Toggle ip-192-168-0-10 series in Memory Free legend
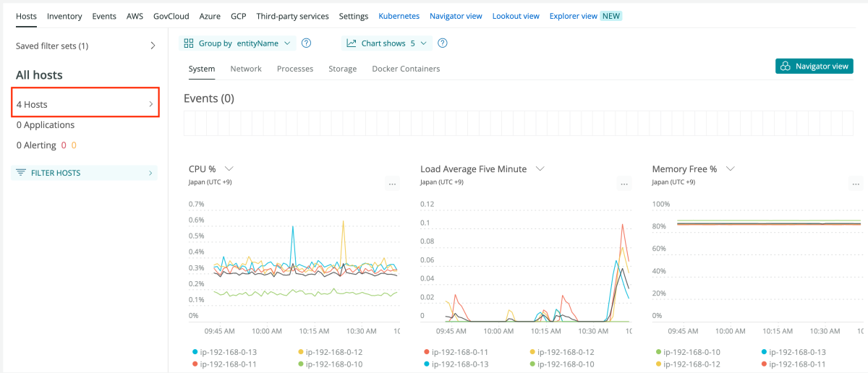868x373 pixels. (693, 352)
